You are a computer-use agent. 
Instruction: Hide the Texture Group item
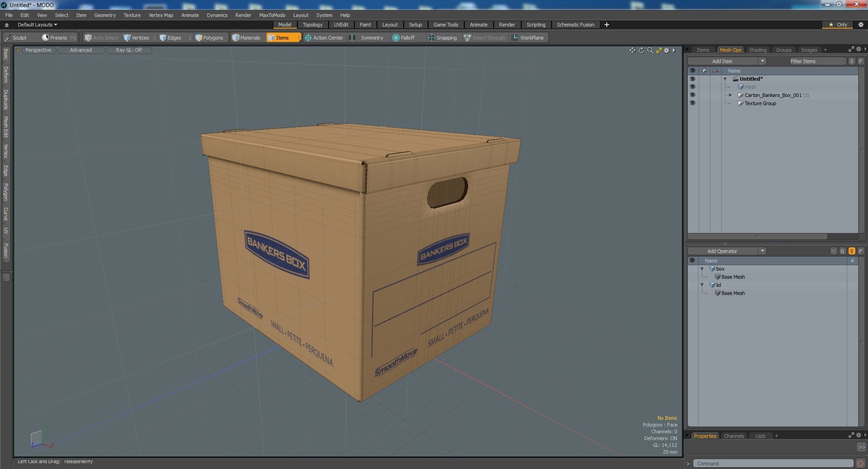pos(692,103)
